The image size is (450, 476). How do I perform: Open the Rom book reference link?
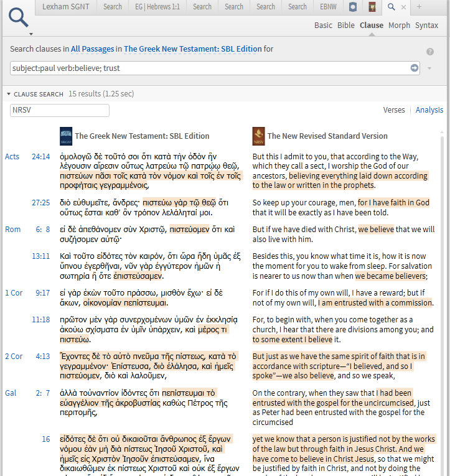point(12,230)
